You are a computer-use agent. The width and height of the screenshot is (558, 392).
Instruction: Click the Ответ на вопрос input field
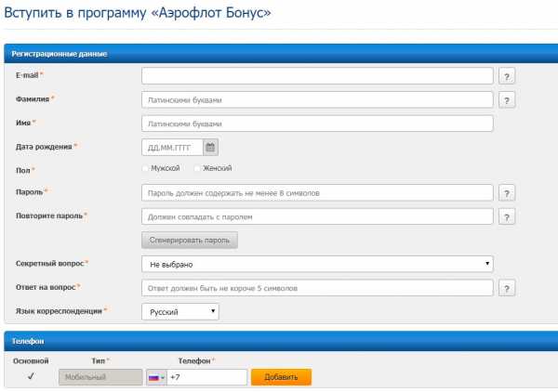point(316,288)
